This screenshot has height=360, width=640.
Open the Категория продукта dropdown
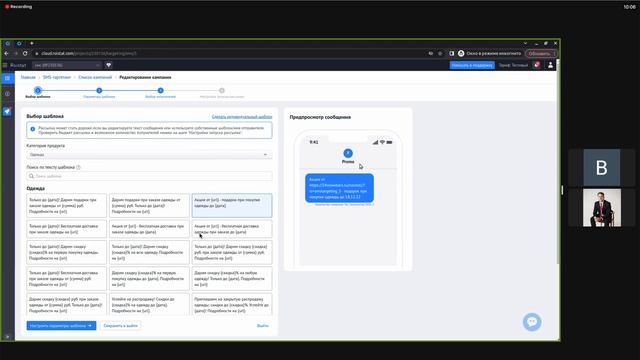pos(149,155)
